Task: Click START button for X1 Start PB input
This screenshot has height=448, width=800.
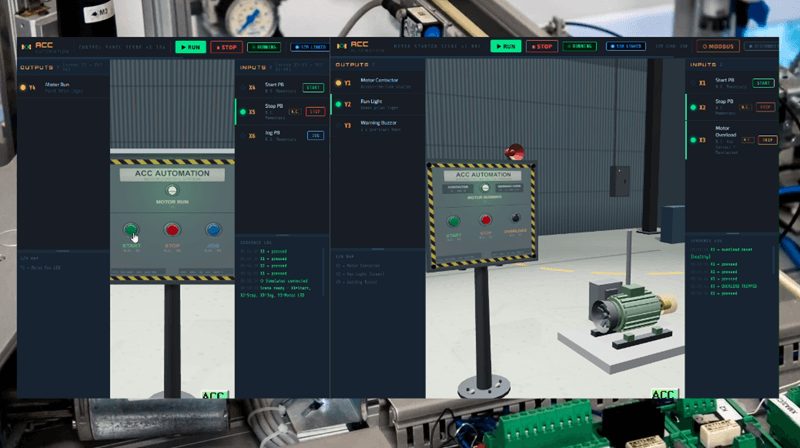Action: [763, 83]
